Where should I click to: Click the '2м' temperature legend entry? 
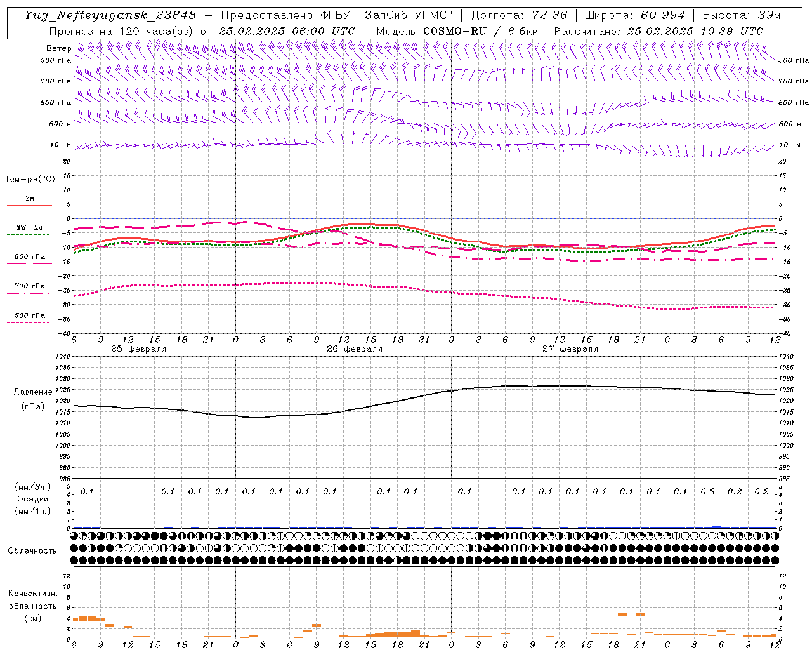[x=30, y=198]
